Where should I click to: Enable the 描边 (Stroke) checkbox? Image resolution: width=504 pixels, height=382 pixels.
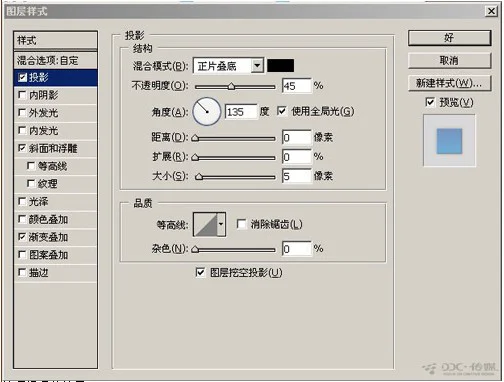click(22, 272)
